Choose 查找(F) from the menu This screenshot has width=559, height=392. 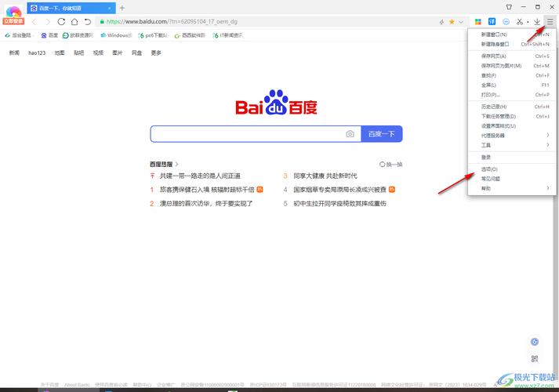[x=512, y=75]
